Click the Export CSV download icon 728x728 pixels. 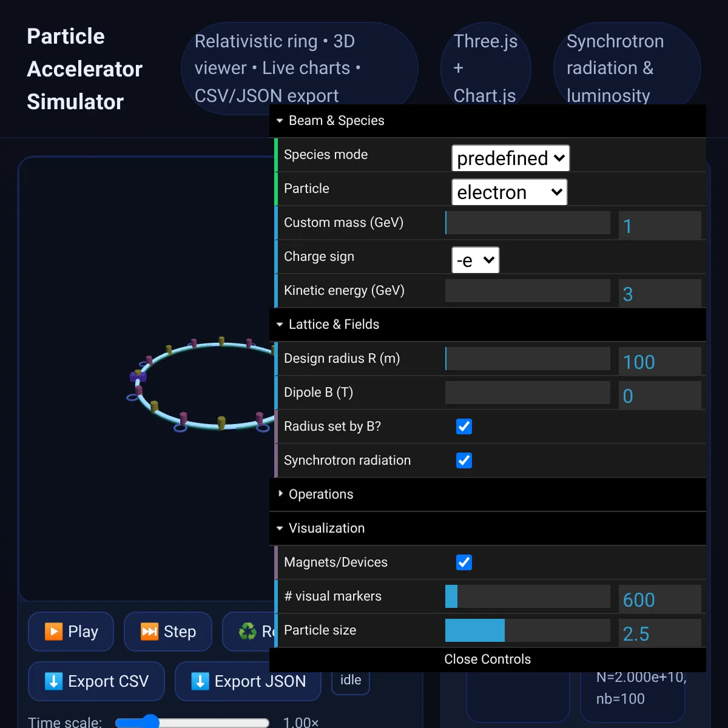pyautogui.click(x=53, y=681)
